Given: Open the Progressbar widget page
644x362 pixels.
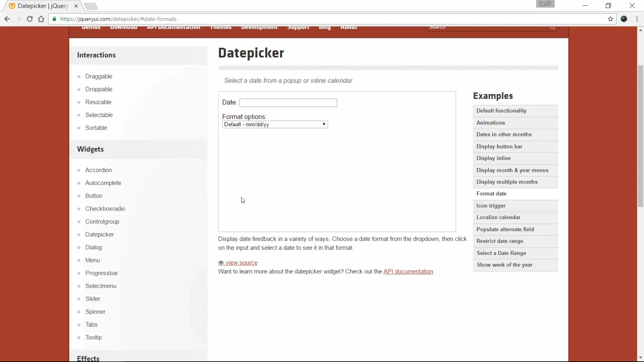Looking at the screenshot, I should pos(101,273).
